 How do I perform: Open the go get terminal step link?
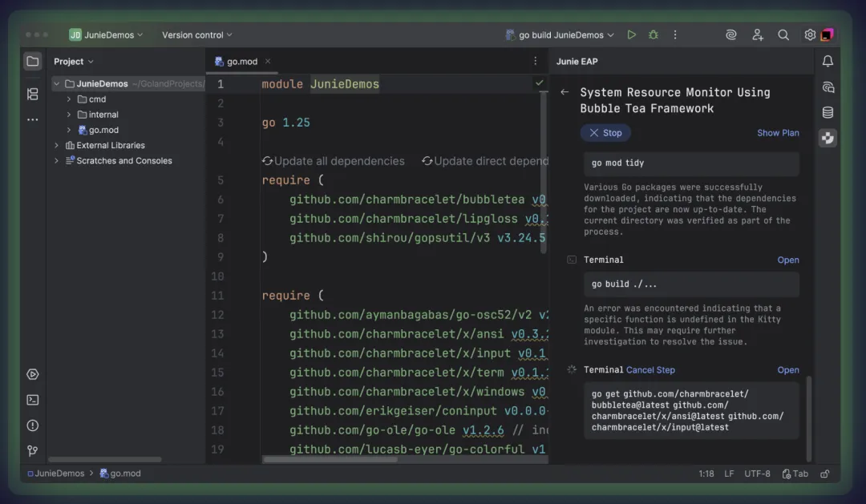point(788,370)
